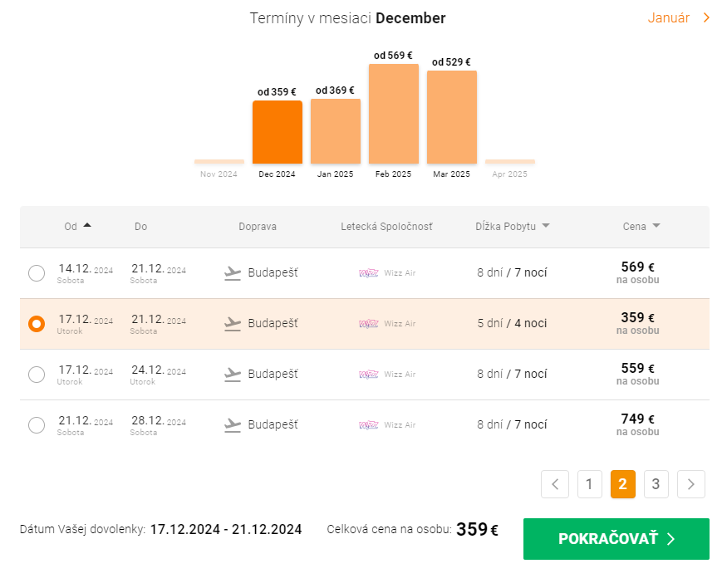Open page 3 of the results

tap(656, 484)
